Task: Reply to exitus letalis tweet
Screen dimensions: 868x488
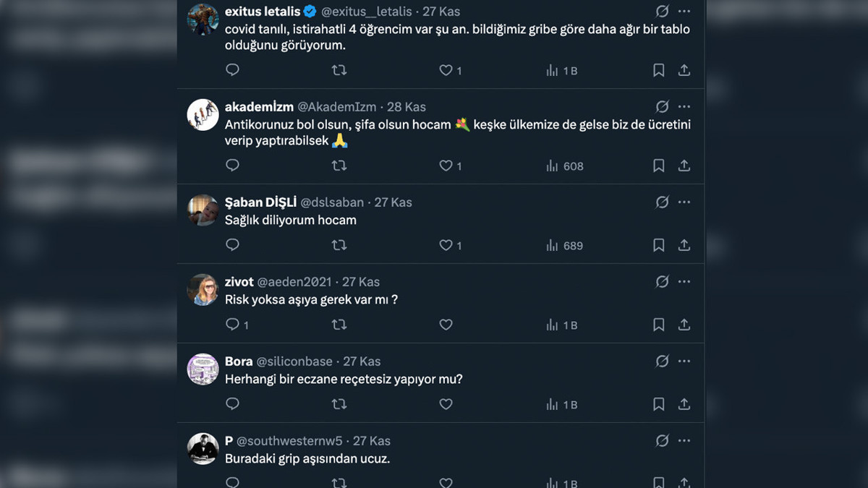Action: click(x=232, y=70)
